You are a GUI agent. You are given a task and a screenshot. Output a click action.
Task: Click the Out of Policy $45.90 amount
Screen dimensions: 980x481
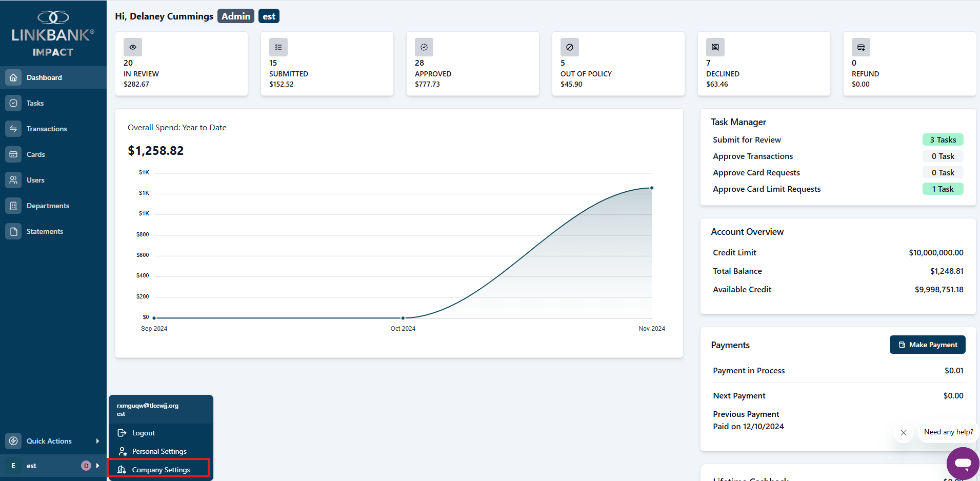pyautogui.click(x=571, y=84)
